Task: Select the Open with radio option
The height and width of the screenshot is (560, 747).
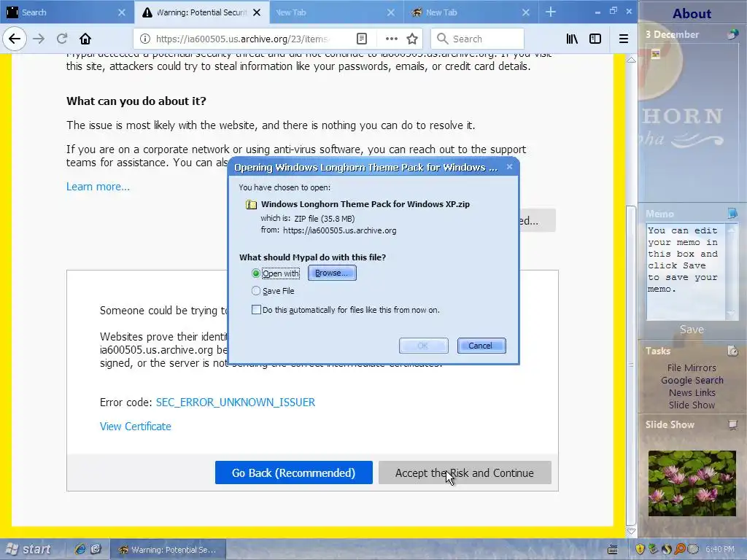Action: [x=256, y=273]
